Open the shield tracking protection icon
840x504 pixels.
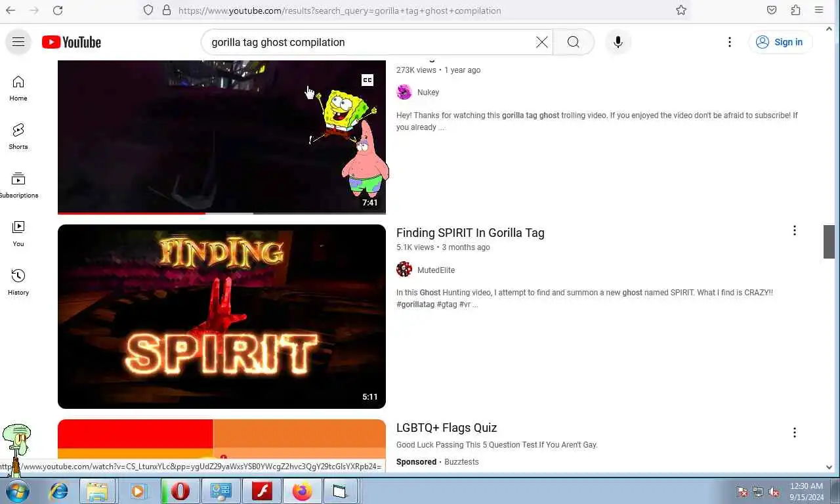148,10
